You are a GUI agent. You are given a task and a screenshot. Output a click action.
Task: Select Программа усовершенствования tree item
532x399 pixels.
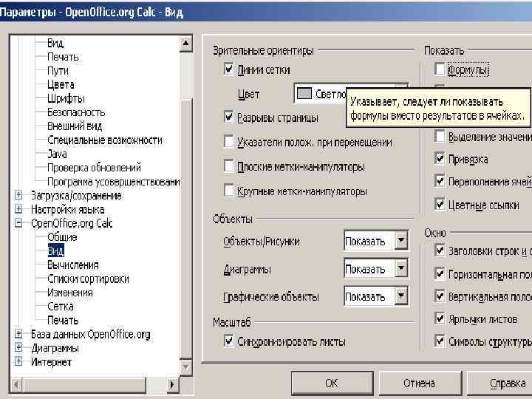pos(114,182)
